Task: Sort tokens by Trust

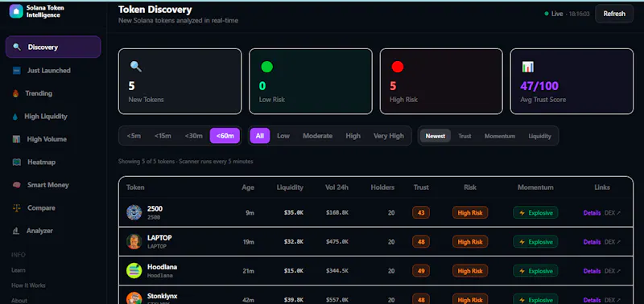Action: [x=464, y=136]
